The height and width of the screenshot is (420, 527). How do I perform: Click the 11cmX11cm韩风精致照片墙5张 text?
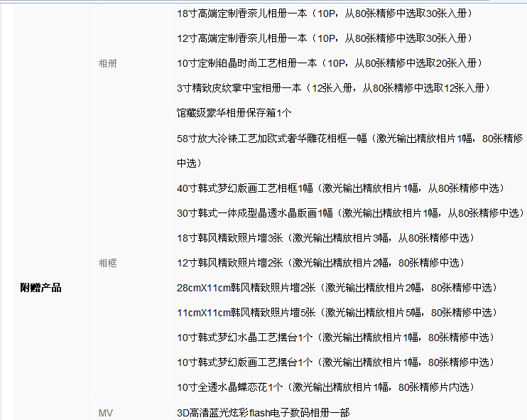337,313
